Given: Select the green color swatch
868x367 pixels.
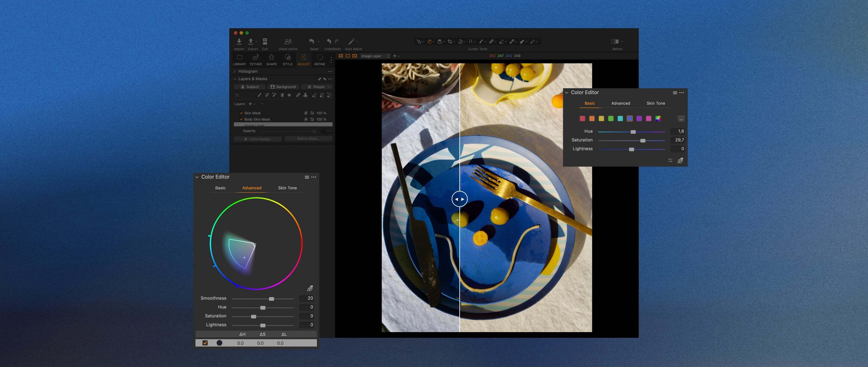Looking at the screenshot, I should tap(611, 119).
